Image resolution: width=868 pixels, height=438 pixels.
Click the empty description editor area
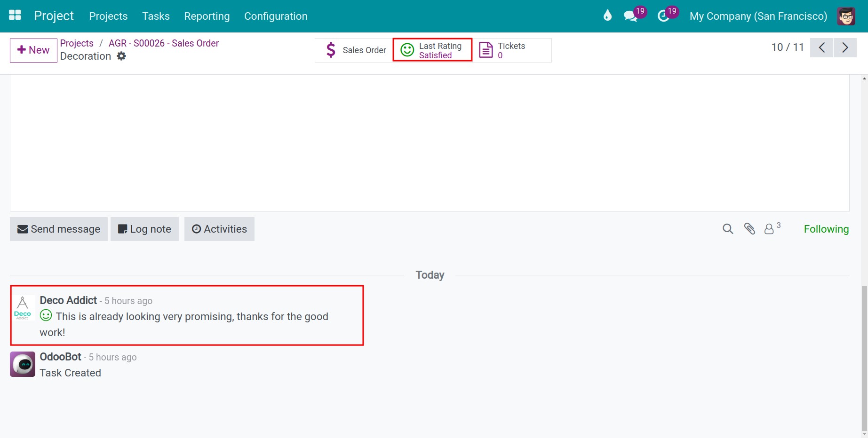coord(430,143)
